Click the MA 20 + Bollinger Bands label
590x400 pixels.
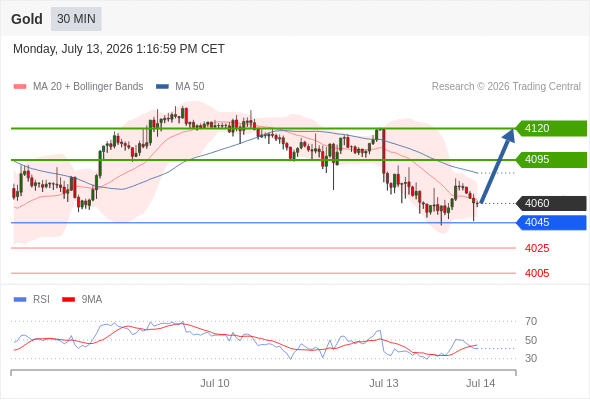[x=88, y=87]
